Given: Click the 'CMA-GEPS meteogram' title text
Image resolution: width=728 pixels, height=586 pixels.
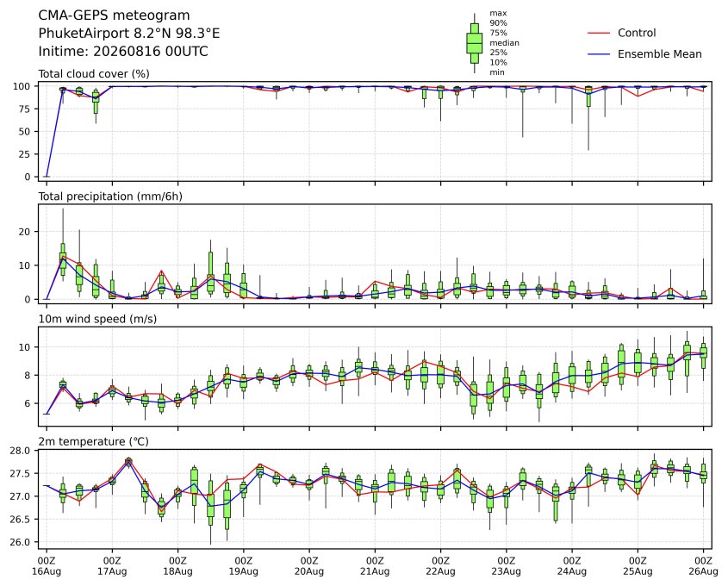Looking at the screenshot, I should 114,16.
